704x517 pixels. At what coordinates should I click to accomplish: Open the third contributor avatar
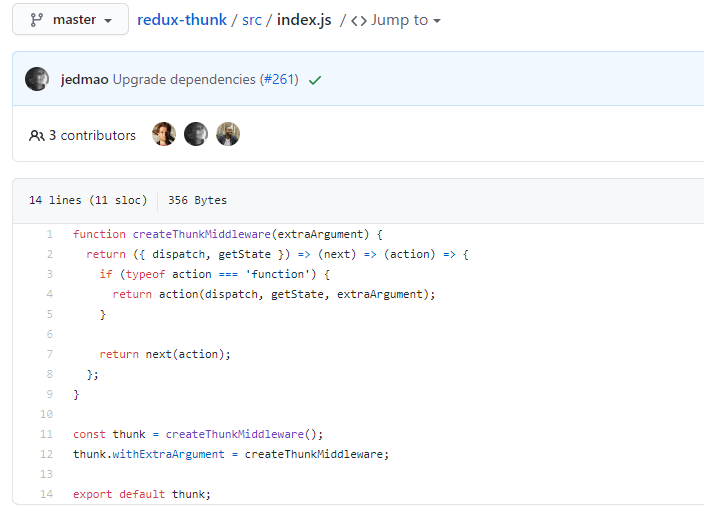pyautogui.click(x=228, y=134)
